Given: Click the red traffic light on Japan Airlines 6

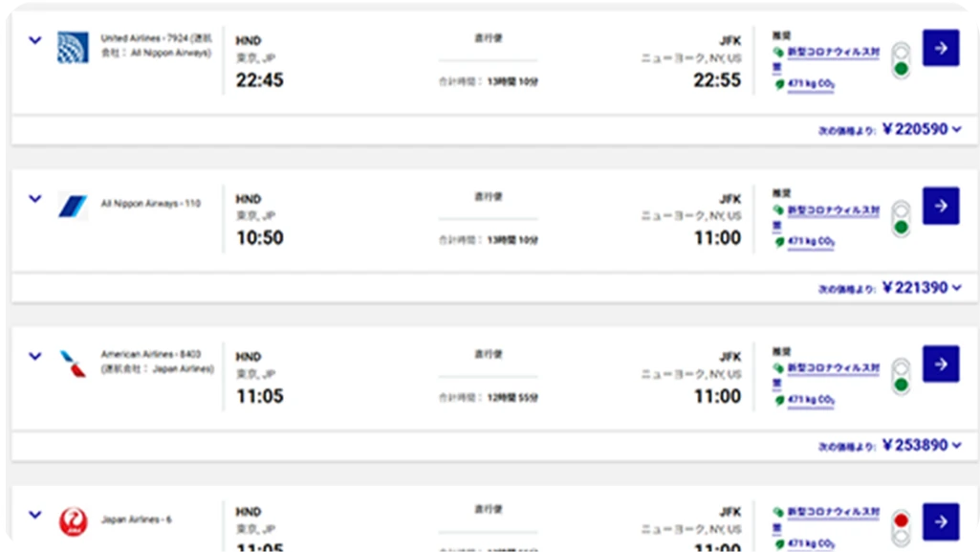Looking at the screenshot, I should [900, 521].
